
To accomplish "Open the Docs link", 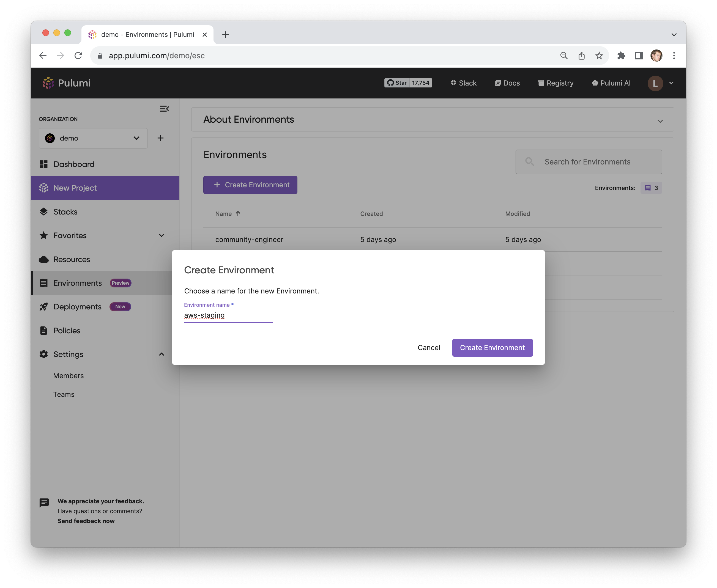I will coord(507,83).
